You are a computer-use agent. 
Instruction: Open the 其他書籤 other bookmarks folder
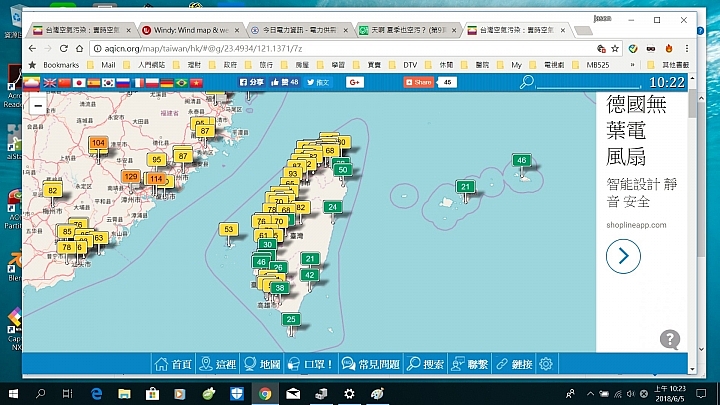(669, 65)
